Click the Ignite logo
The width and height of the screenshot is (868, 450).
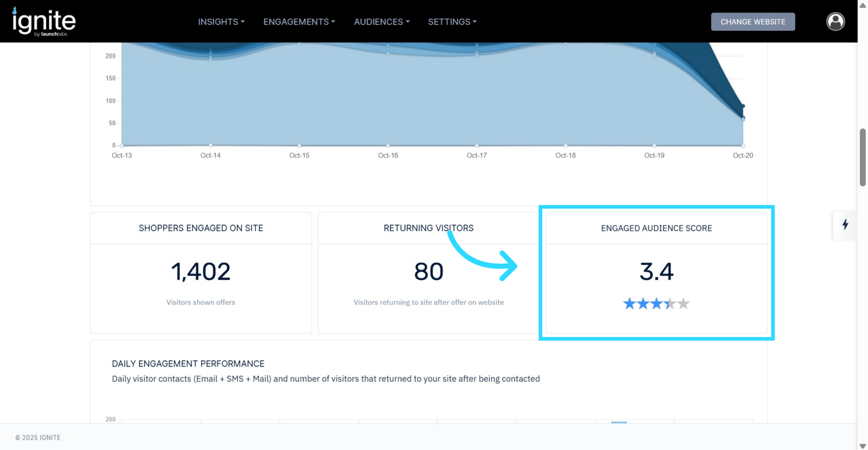(x=44, y=22)
